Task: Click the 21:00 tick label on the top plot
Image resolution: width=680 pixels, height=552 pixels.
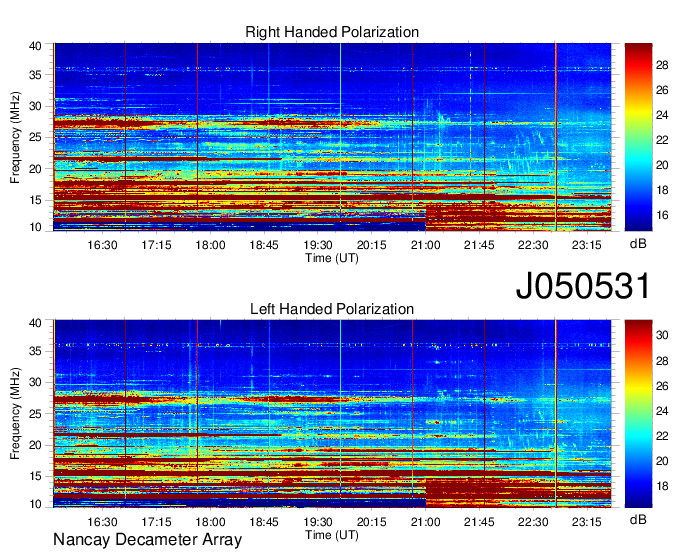Action: 425,245
